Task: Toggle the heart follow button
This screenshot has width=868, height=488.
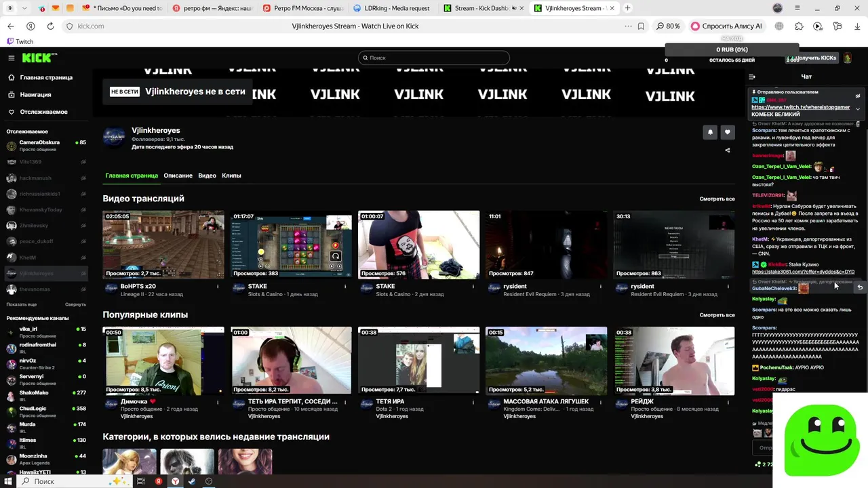Action: click(x=728, y=132)
